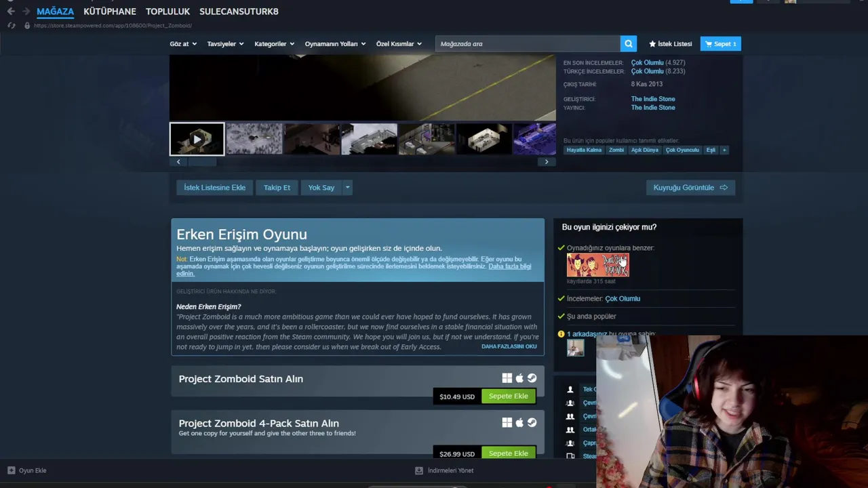868x488 pixels.
Task: Click Daha fazla bilgi edinin link
Action: click(x=509, y=266)
